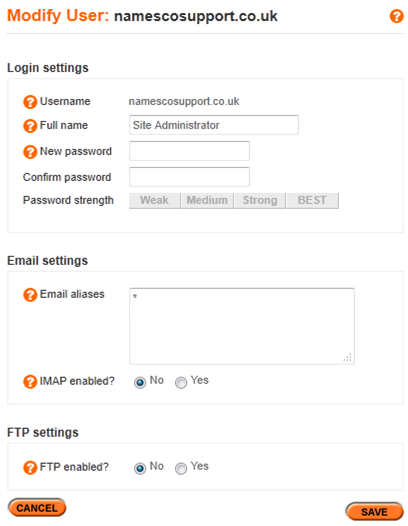Open help for Username field
408x526 pixels.
30,102
